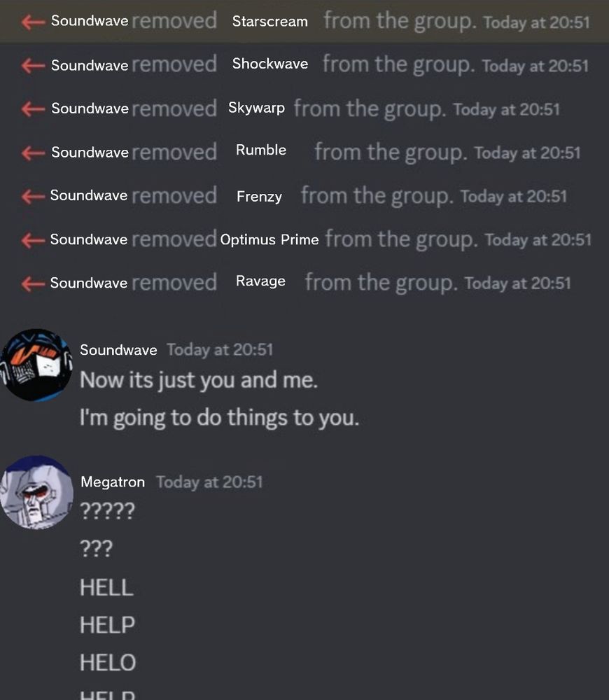The width and height of the screenshot is (609, 700).
Task: Click the Starscream username in removal notice
Action: click(x=269, y=22)
